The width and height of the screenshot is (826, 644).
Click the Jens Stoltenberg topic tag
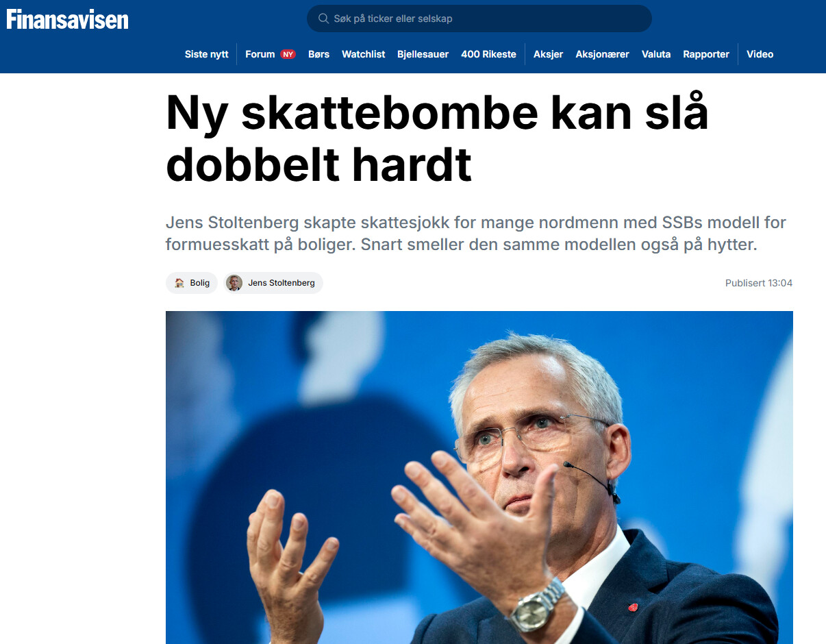click(x=273, y=283)
